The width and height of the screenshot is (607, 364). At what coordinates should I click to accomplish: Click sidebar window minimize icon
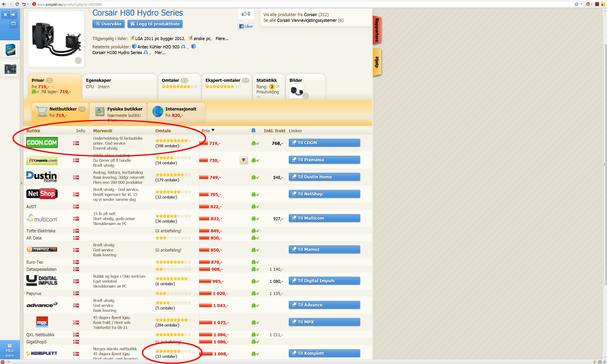click(13, 23)
